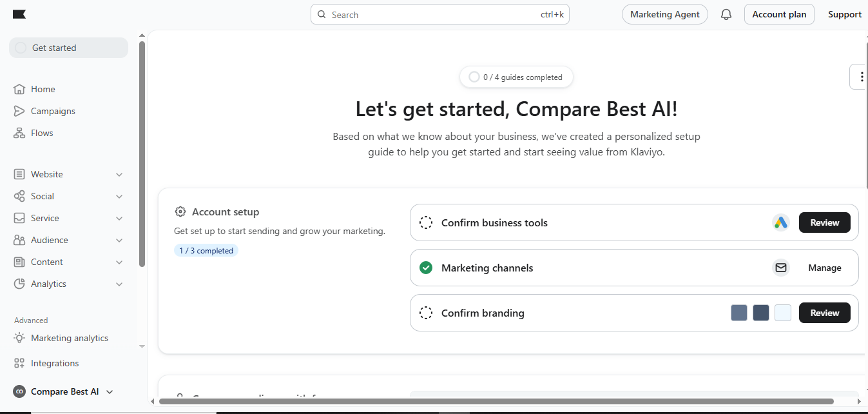868x414 pixels.
Task: Click the Confirm branding dashed circle
Action: point(425,313)
